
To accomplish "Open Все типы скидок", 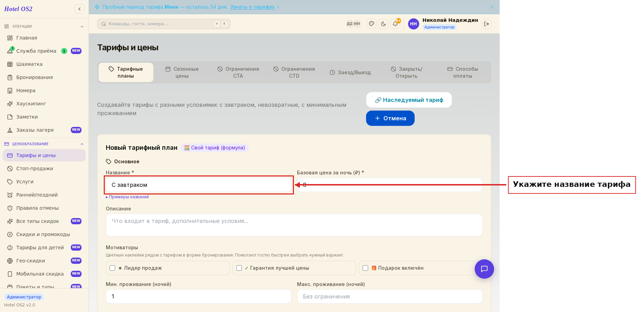I will click(x=44, y=221).
